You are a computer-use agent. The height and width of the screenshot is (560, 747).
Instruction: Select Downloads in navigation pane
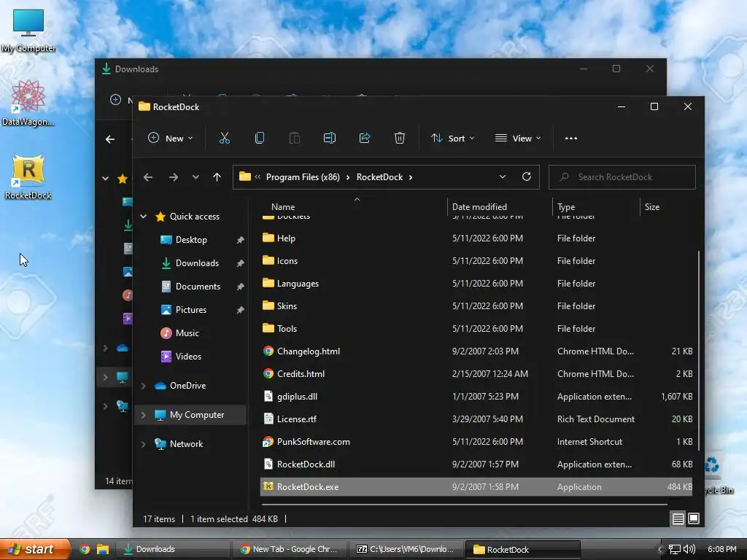197,263
